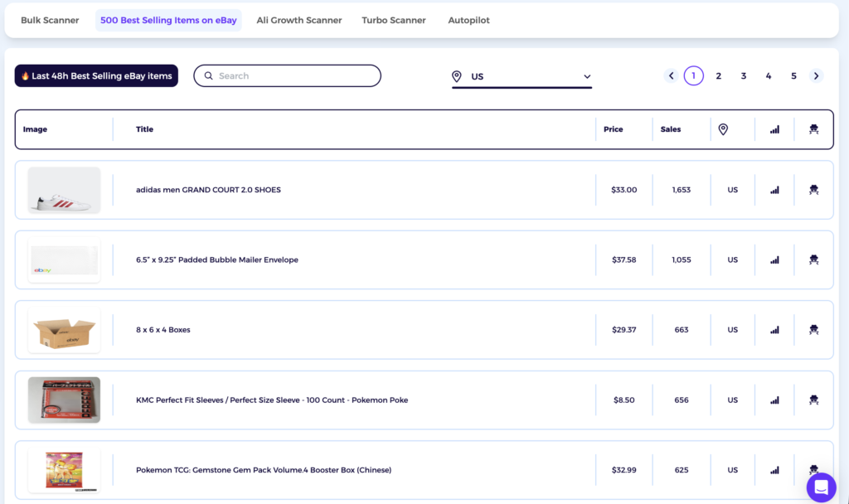Screen dimensions: 849x504
Task: Click sales count 663
Action: click(682, 330)
